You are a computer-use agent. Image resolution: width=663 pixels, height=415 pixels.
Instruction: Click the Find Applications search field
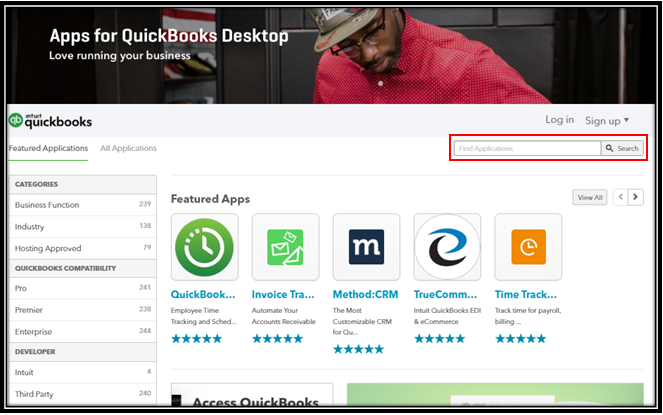tap(528, 148)
